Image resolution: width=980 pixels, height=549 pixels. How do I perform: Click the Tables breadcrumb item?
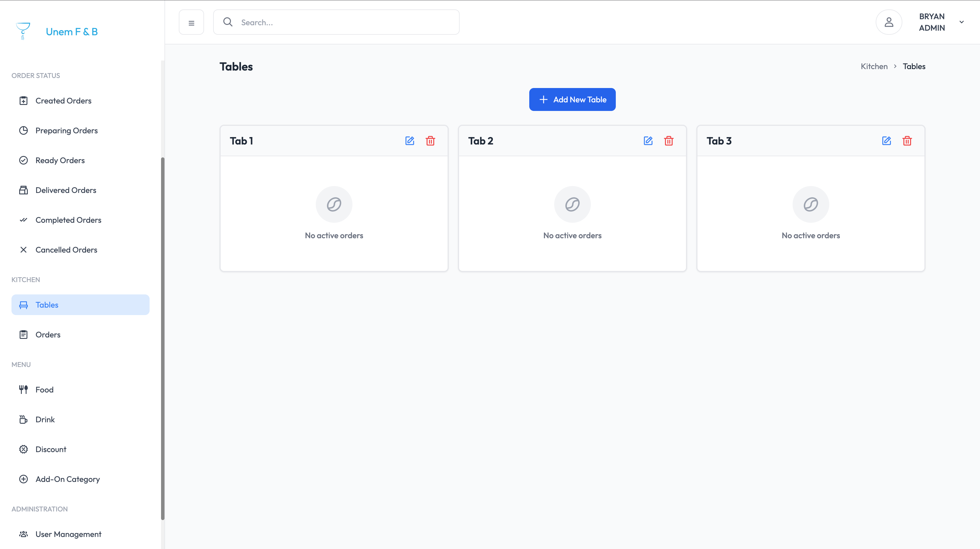click(914, 66)
